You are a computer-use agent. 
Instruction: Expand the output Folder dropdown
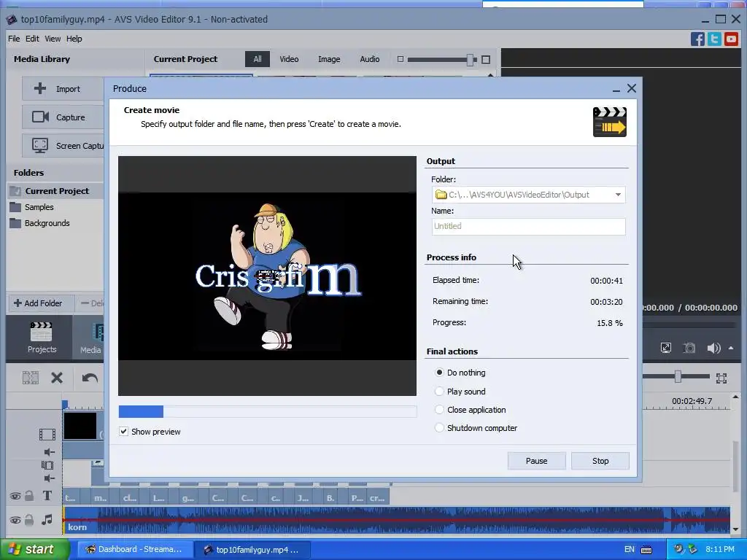coord(618,195)
